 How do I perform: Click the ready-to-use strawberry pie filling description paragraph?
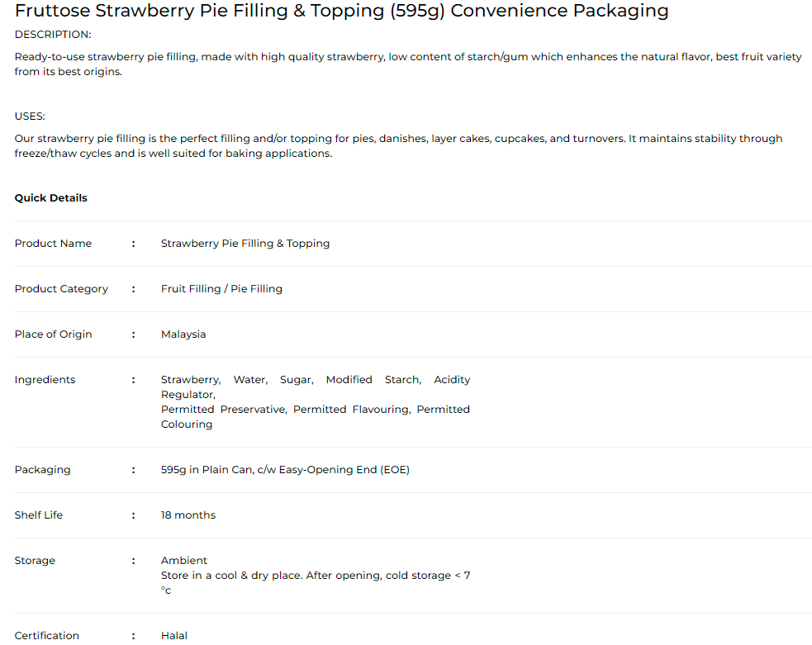408,64
